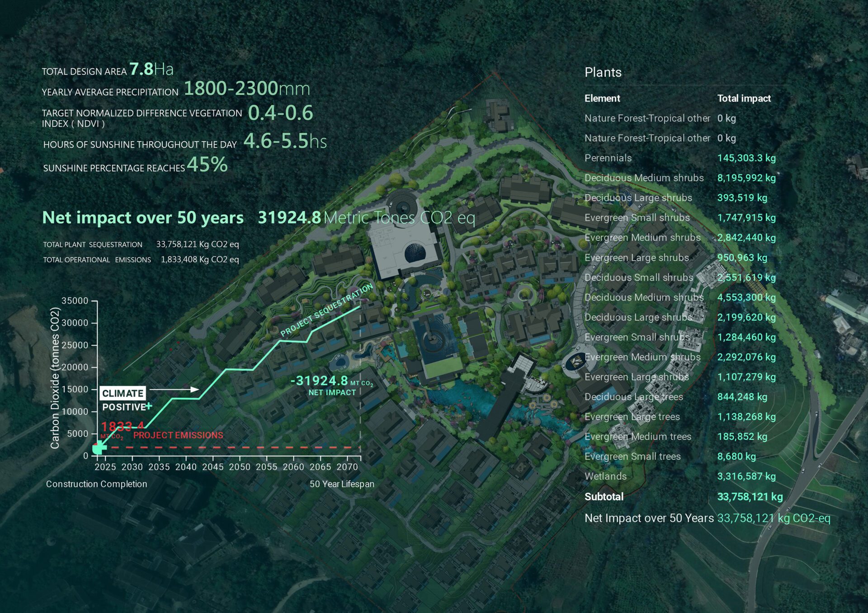
Task: Click the 2050 tick on the year axis
Action: click(x=239, y=467)
